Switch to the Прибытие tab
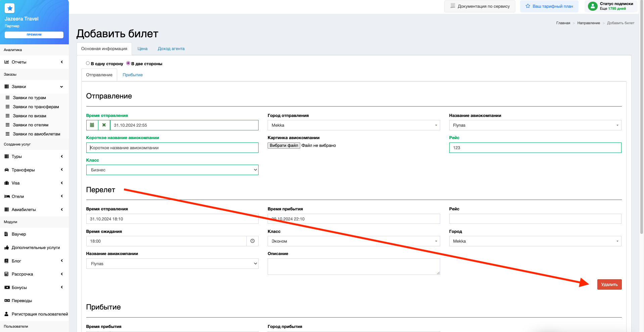 click(133, 75)
